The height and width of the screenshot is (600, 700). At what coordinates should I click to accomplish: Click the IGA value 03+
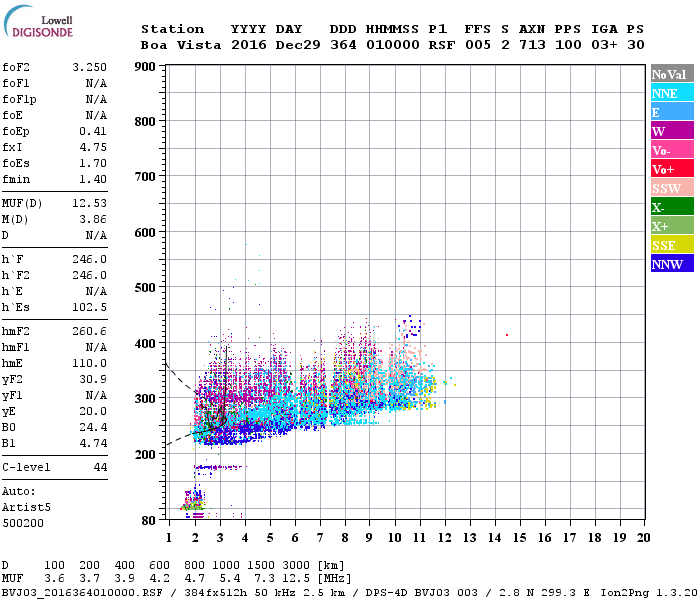604,45
